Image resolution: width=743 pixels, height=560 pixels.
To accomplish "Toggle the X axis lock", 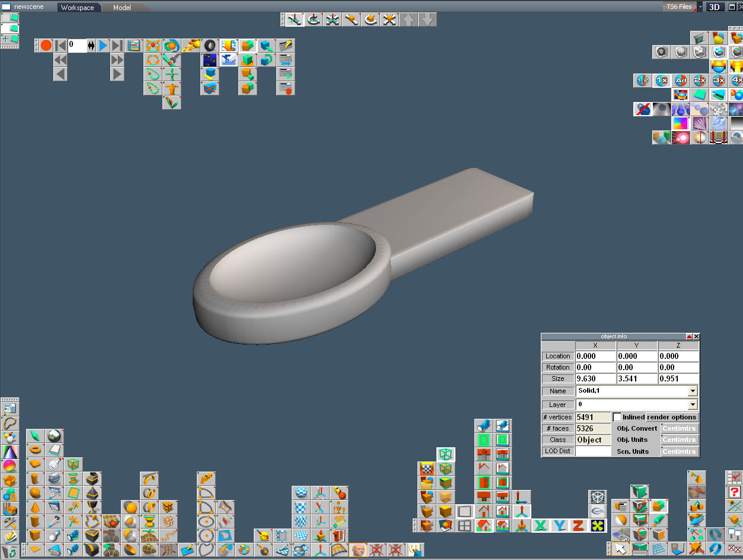I will coord(540,526).
